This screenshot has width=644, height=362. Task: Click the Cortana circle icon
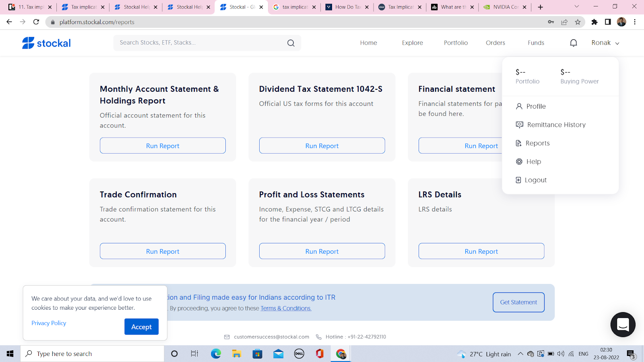coord(174,354)
